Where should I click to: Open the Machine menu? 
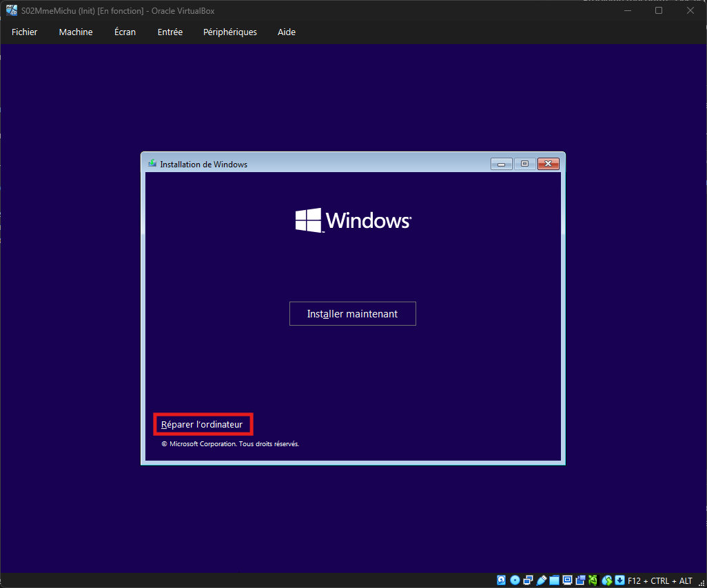[x=76, y=32]
